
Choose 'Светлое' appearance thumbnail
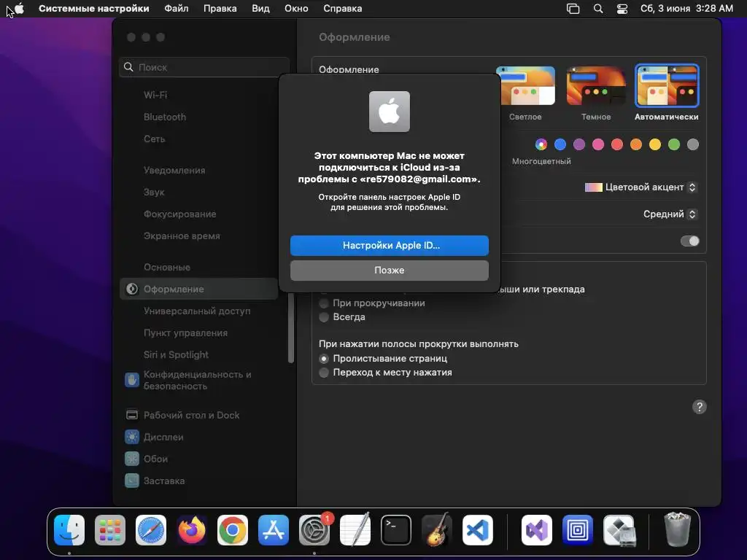[x=525, y=86]
